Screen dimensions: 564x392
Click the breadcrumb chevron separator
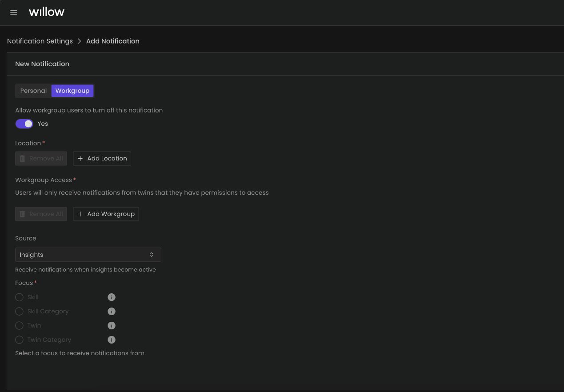79,41
